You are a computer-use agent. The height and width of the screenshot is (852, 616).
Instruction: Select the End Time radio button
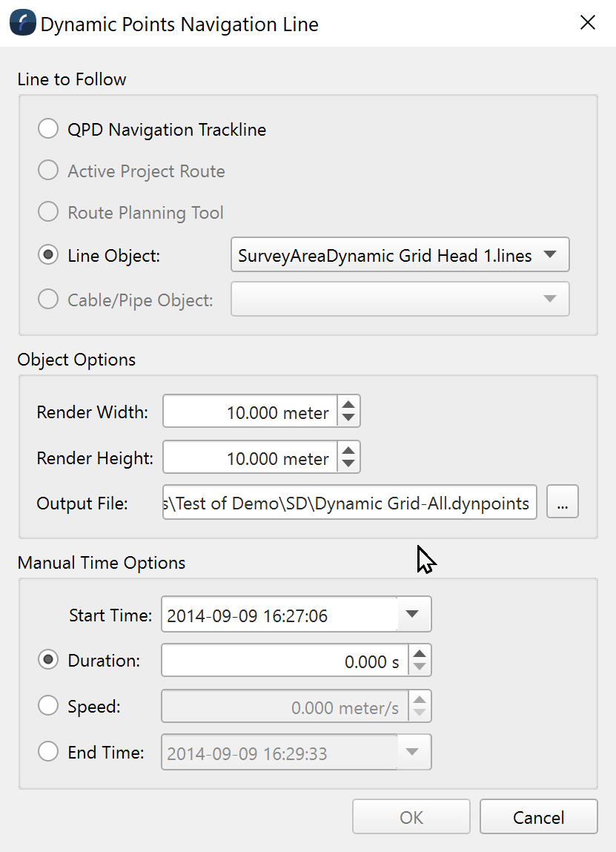point(48,753)
